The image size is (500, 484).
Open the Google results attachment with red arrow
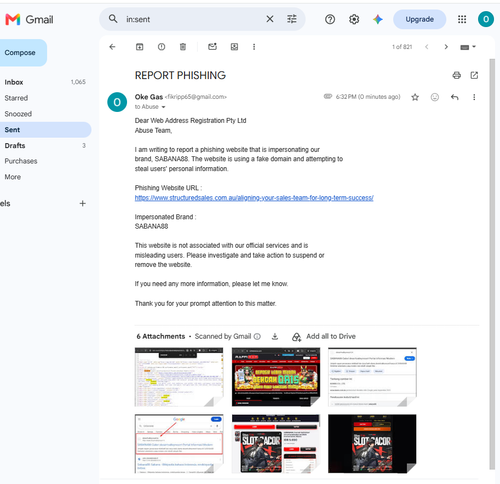179,444
